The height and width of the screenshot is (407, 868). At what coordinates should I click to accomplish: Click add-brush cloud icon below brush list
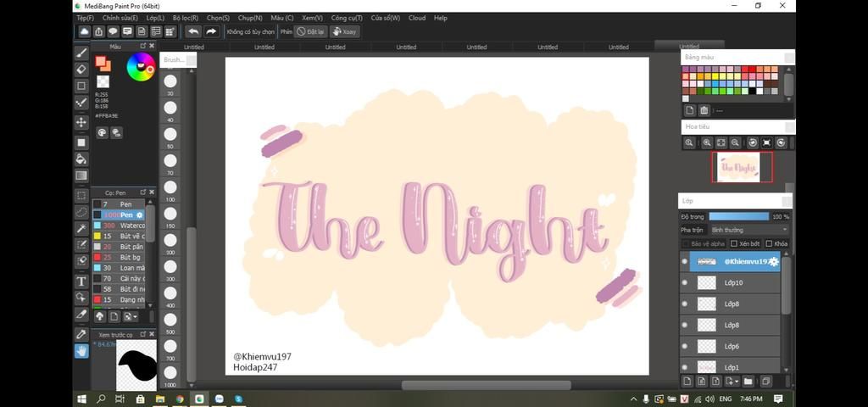(100, 316)
